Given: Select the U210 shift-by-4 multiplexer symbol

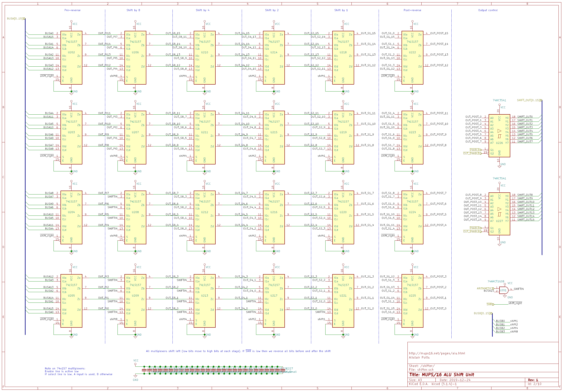Looking at the screenshot, I should 205,58.
